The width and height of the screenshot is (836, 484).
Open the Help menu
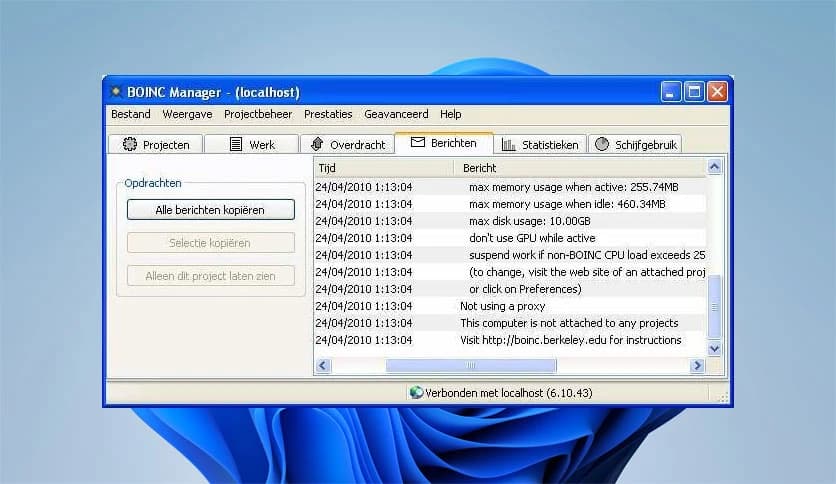(451, 114)
